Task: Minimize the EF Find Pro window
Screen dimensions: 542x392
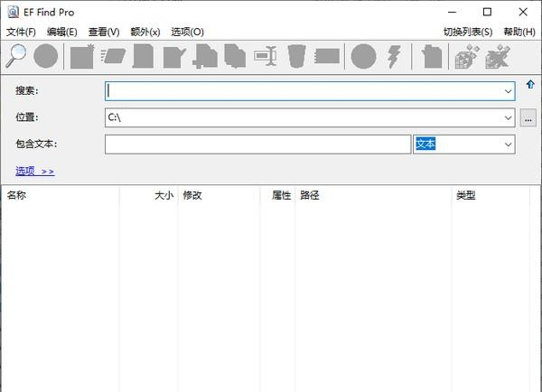Action: (x=453, y=12)
